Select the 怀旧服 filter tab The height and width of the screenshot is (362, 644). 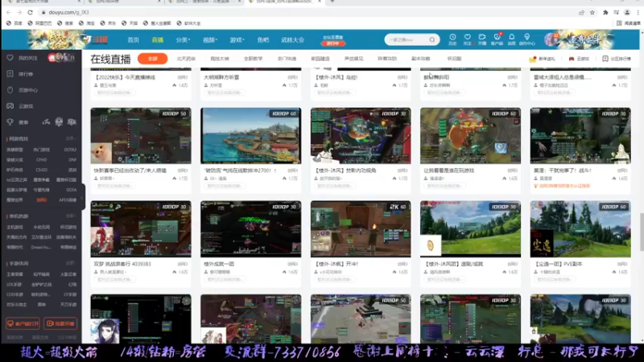[454, 59]
